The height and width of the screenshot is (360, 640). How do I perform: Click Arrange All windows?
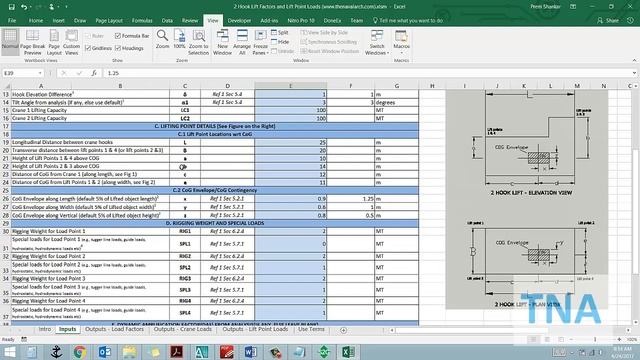[242, 42]
